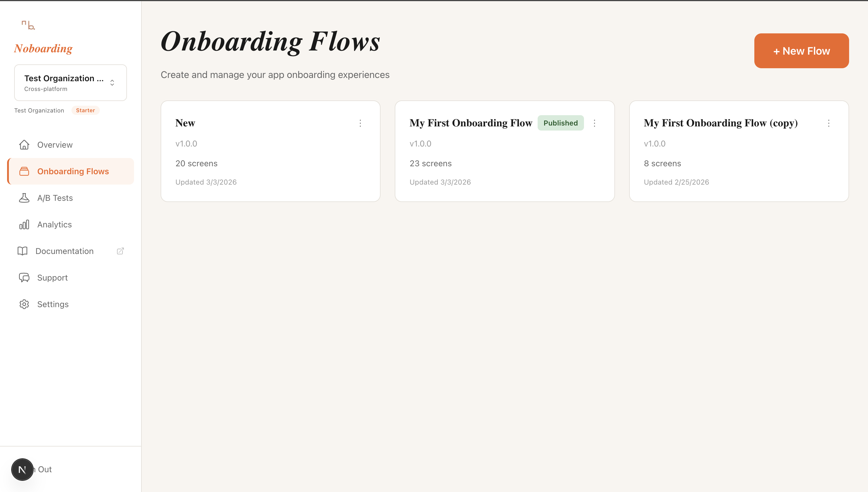Open the options menu on the New flow card

[360, 123]
